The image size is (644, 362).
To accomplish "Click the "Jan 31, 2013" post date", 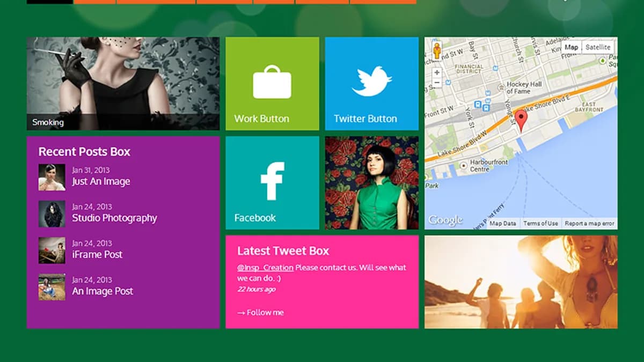I will 91,171.
